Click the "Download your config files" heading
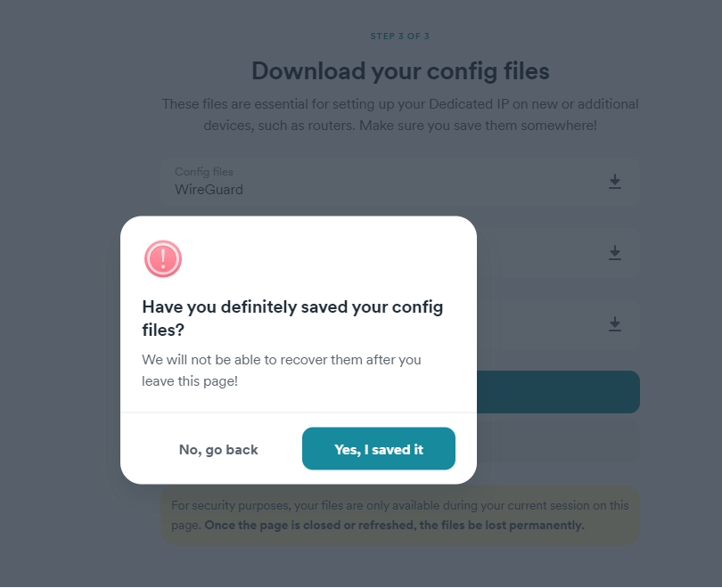Screen dimensions: 722x588 (400, 71)
